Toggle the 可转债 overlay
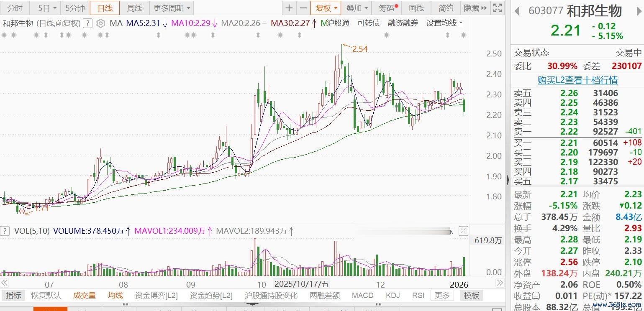This screenshot has width=644, height=311. (369, 23)
